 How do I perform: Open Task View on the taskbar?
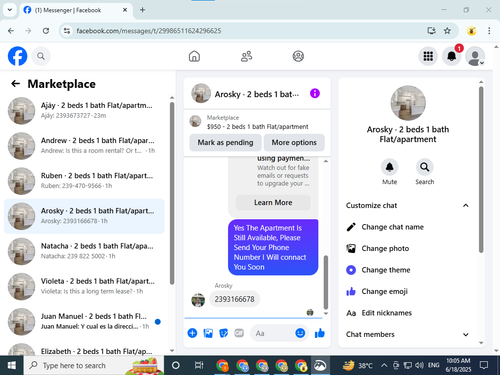tap(199, 365)
